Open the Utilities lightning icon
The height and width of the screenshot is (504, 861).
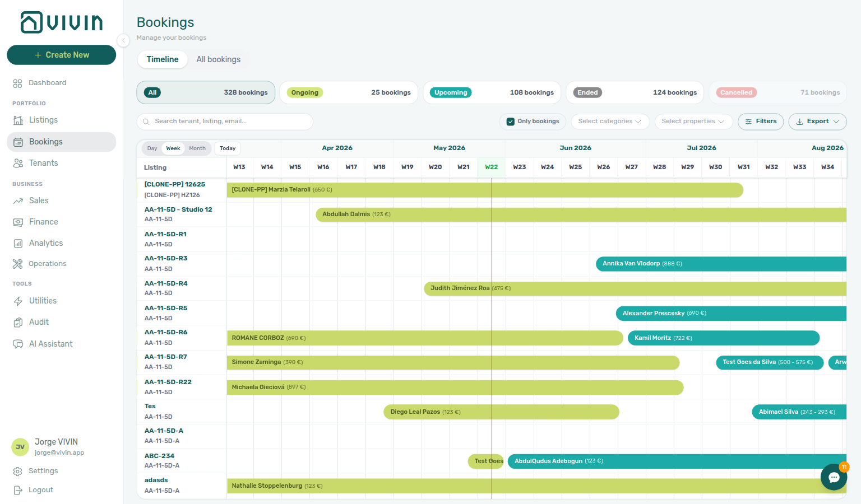[18, 301]
